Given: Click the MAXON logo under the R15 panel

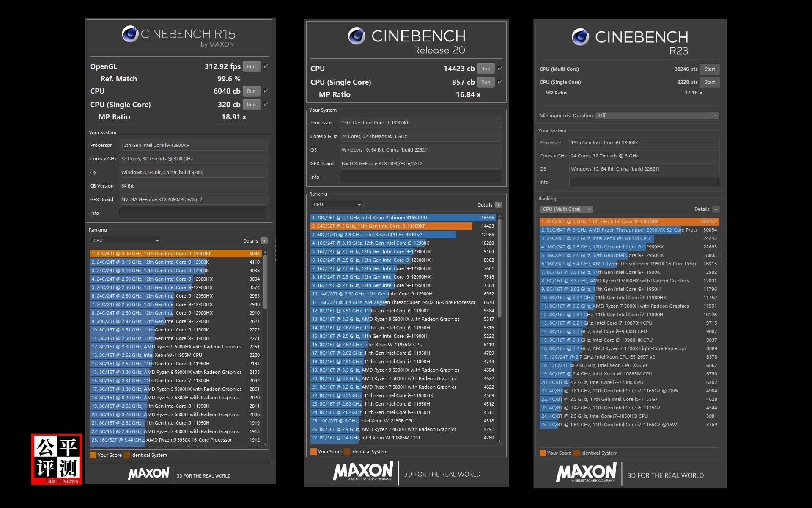Looking at the screenshot, I should [x=148, y=474].
